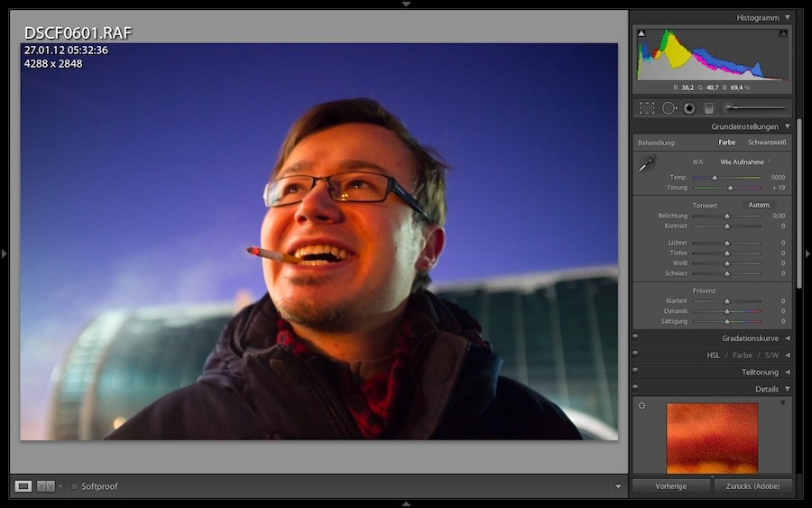Viewport: 812px width, 508px height.
Task: Select the Schwarzweiß treatment
Action: point(767,143)
